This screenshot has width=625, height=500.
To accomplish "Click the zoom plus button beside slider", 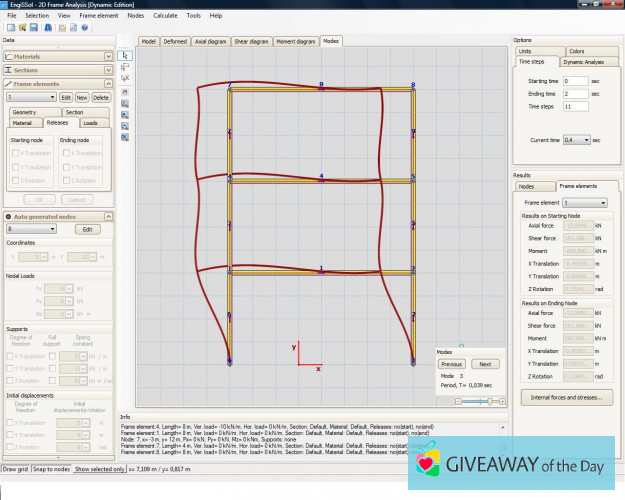I will (503, 400).
